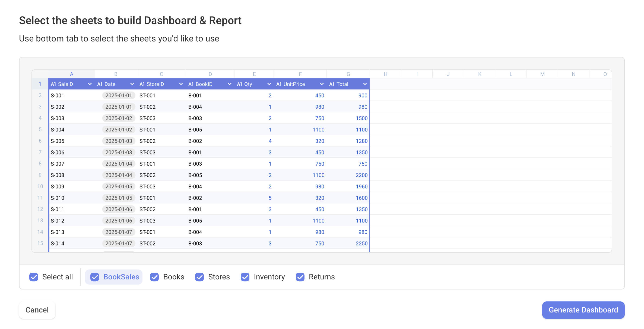The image size is (644, 329).
Task: Click the data type icon on SaleID header
Action: (x=53, y=84)
